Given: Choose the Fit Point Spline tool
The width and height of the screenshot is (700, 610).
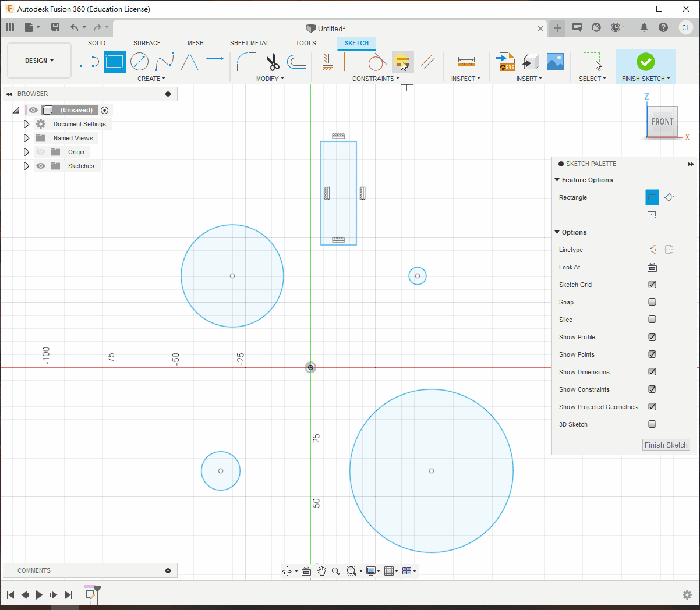Looking at the screenshot, I should coord(165,62).
